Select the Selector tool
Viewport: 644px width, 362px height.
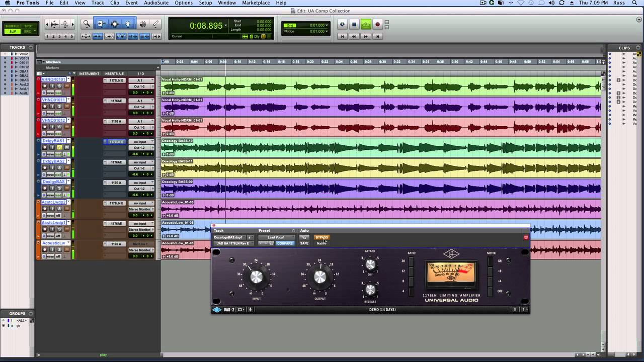point(114,24)
